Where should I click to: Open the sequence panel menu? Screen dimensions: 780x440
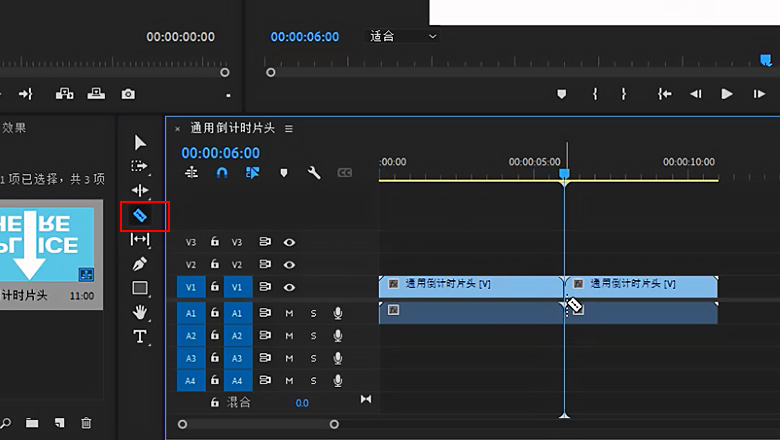coord(289,129)
